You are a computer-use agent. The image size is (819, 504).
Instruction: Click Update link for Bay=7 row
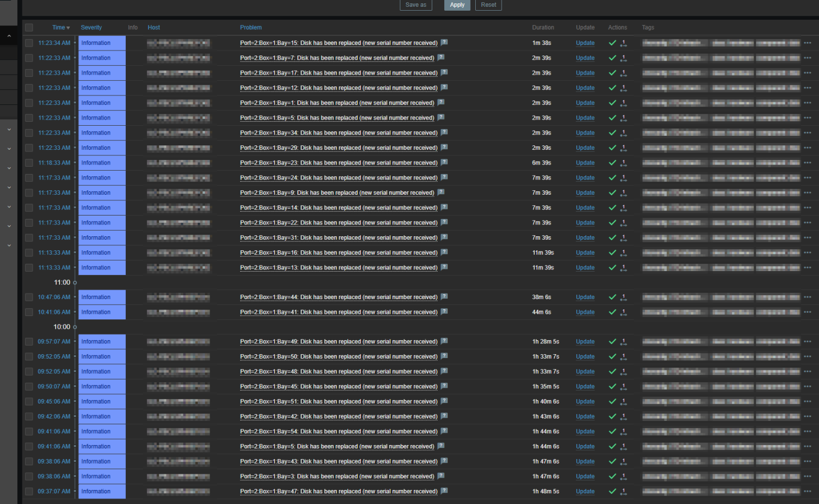point(585,58)
